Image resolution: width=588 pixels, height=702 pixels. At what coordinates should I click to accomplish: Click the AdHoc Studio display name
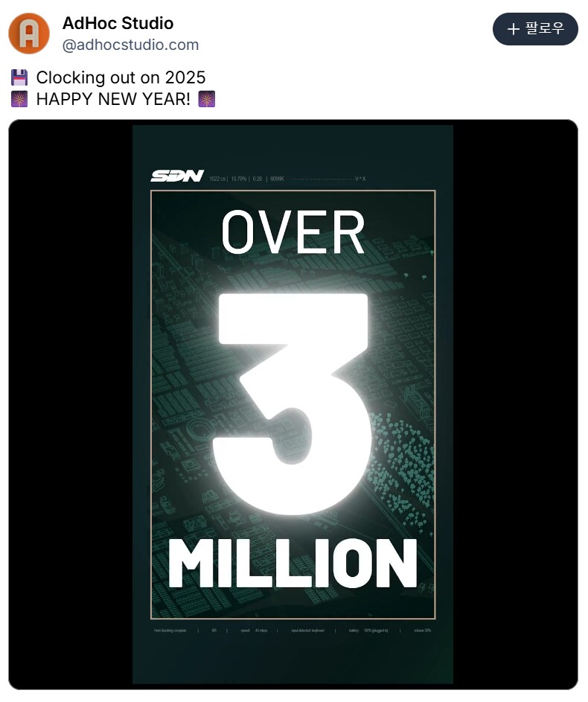(118, 24)
